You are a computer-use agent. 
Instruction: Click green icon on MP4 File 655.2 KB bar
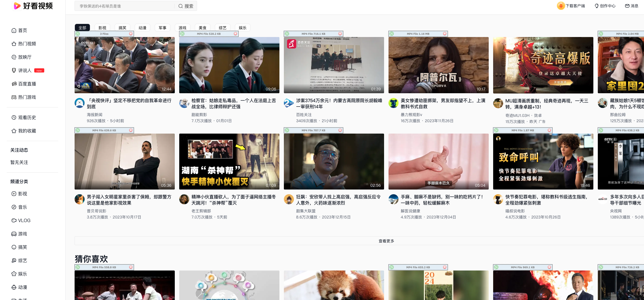pyautogui.click(x=392, y=267)
